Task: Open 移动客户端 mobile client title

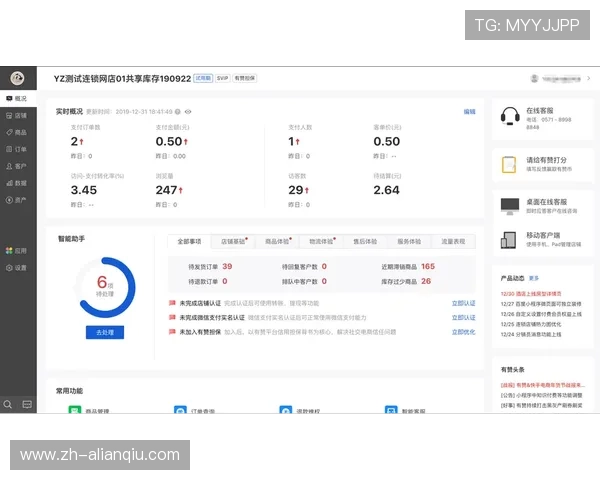Action: click(543, 235)
